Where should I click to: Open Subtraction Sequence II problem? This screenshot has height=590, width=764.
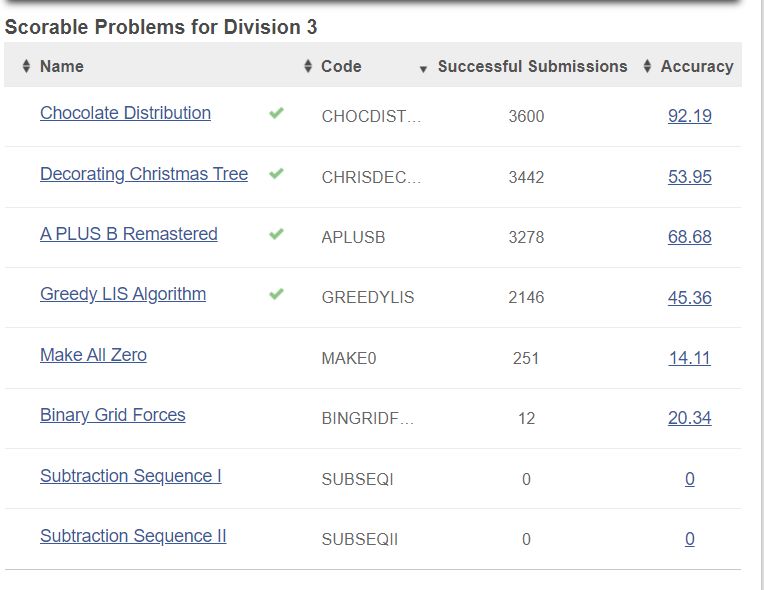[x=133, y=536]
